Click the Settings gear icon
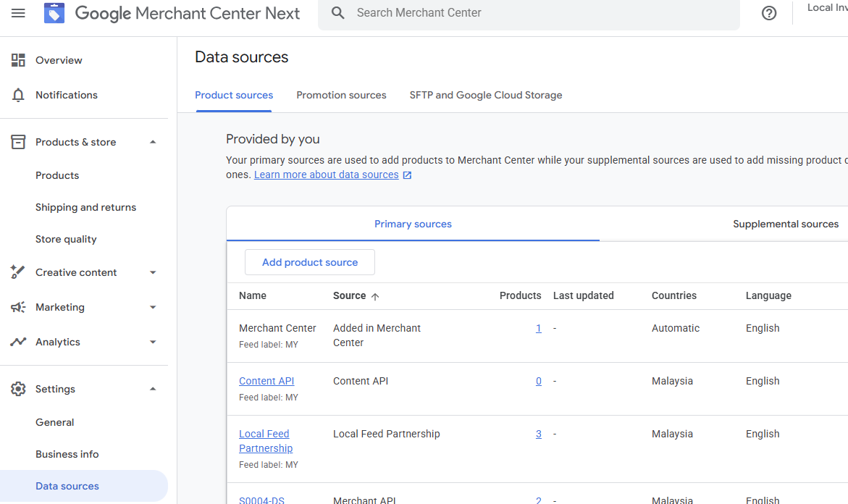The height and width of the screenshot is (504, 848). [x=18, y=389]
